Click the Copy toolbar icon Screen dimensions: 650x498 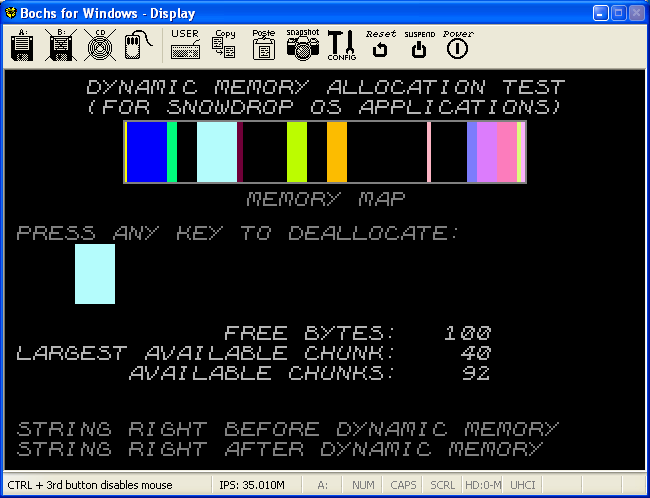click(x=224, y=45)
